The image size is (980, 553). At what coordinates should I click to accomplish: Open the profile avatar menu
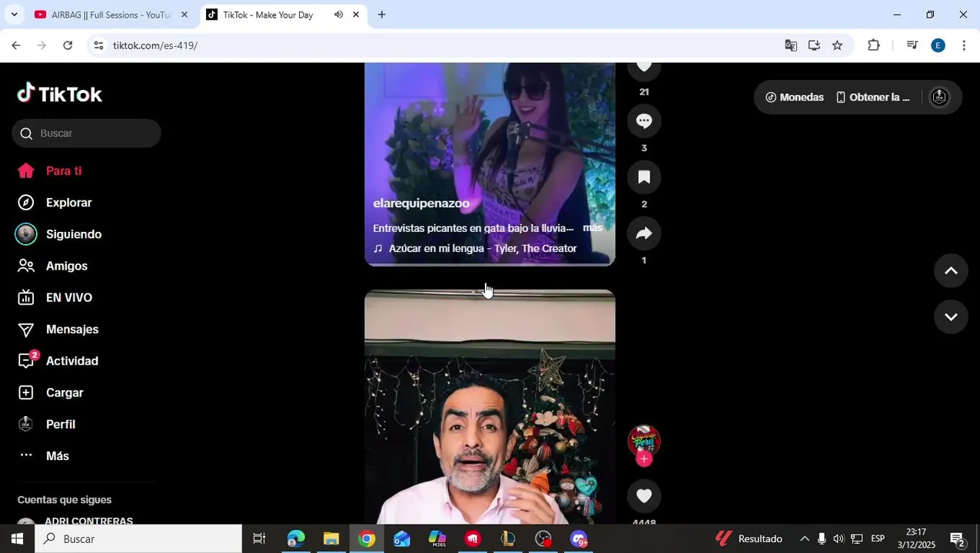click(939, 98)
